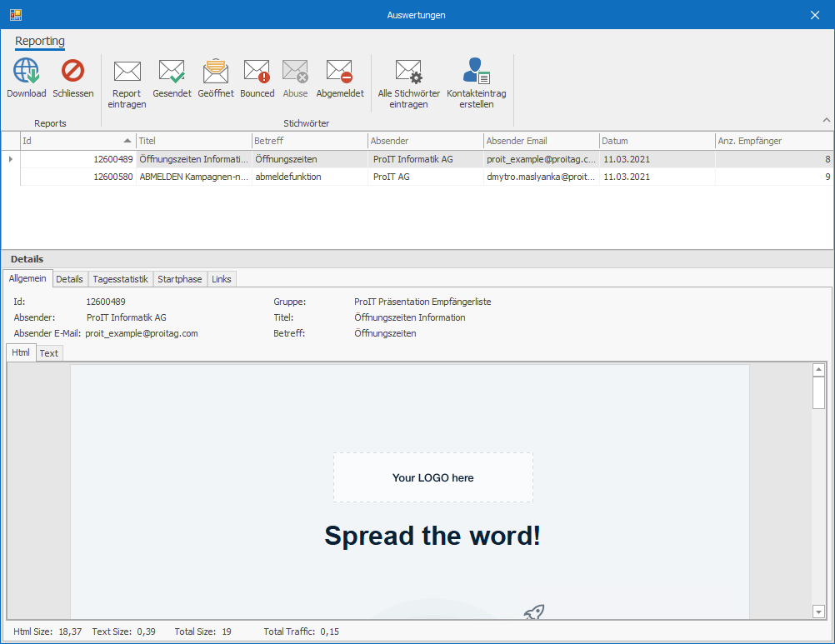Click recipient count 8 cell
835x644 pixels.
tap(774, 159)
